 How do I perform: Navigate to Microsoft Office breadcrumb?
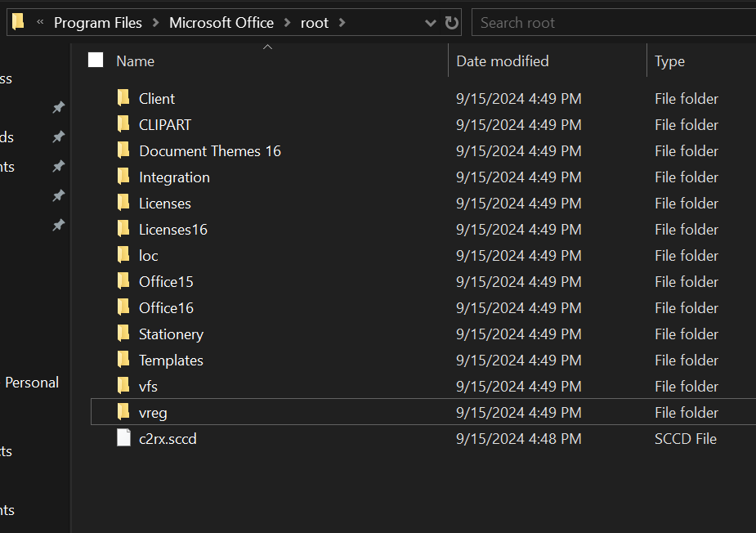(221, 23)
